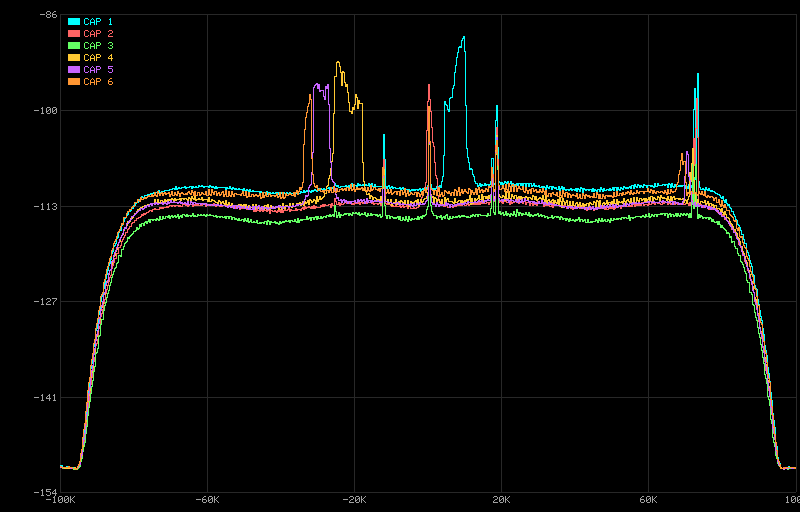Select the CAP 3 legend label
The width and height of the screenshot is (800, 512).
(98, 45)
